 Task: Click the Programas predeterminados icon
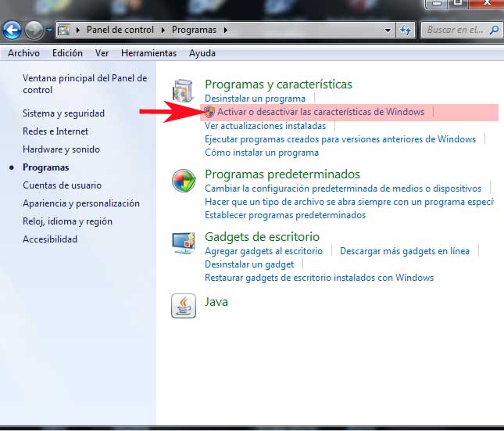[x=184, y=181]
